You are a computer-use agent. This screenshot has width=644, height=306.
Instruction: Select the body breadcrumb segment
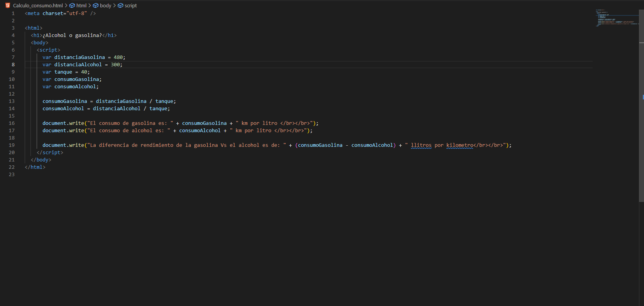[x=105, y=5]
